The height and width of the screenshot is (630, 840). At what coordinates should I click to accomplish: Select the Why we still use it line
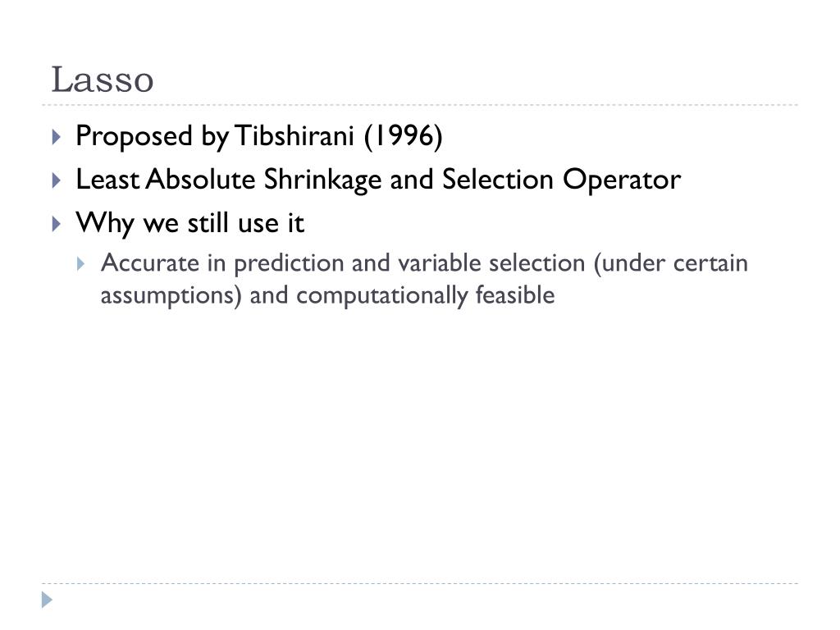(x=189, y=223)
